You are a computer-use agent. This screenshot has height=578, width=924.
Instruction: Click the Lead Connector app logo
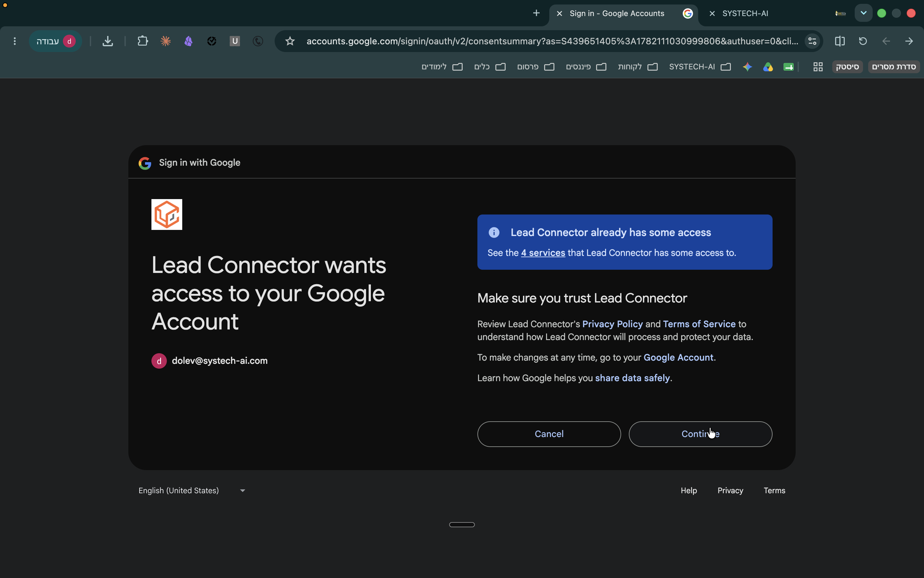(x=167, y=215)
